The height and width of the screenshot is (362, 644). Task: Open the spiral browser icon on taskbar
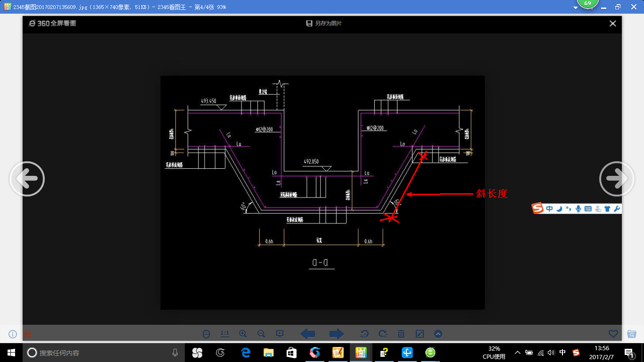[220, 353]
